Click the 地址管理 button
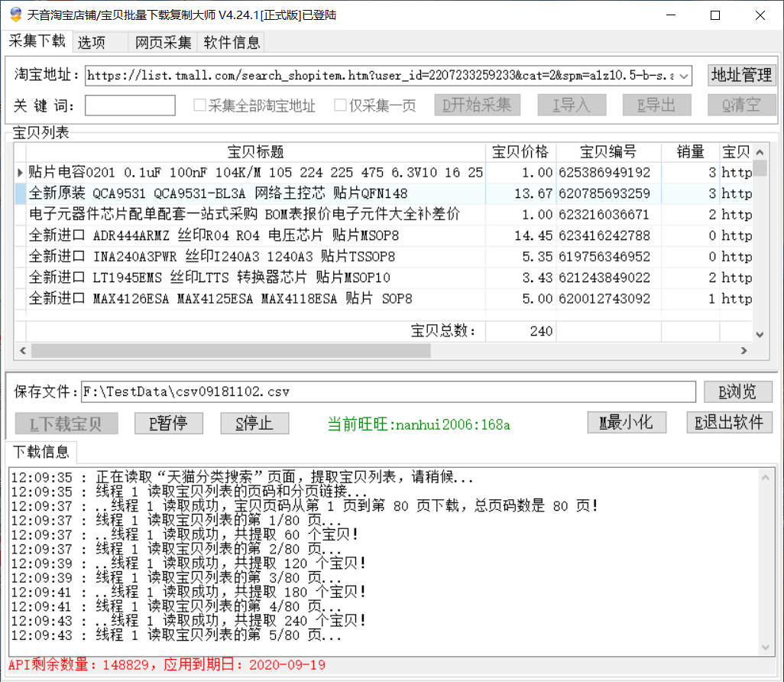Viewport: 784px width, 682px height. pyautogui.click(x=740, y=75)
